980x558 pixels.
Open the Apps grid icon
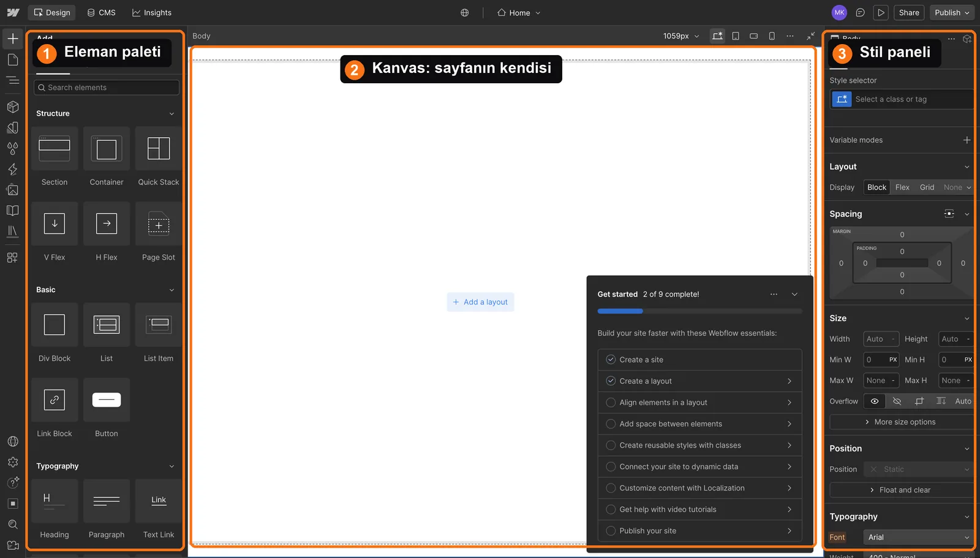(x=12, y=257)
